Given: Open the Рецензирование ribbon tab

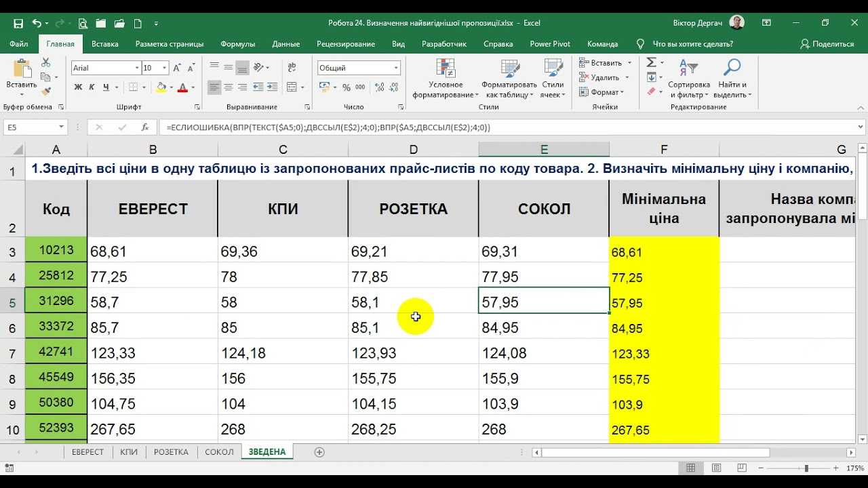Looking at the screenshot, I should click(346, 44).
